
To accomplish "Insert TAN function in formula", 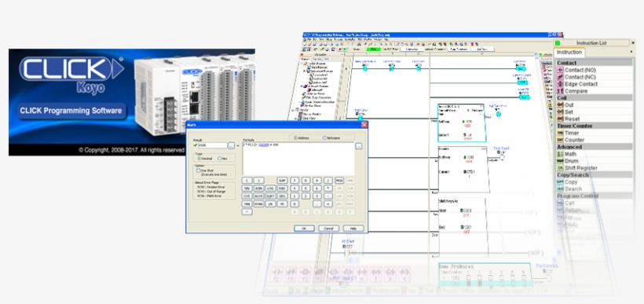I will coord(247,203).
